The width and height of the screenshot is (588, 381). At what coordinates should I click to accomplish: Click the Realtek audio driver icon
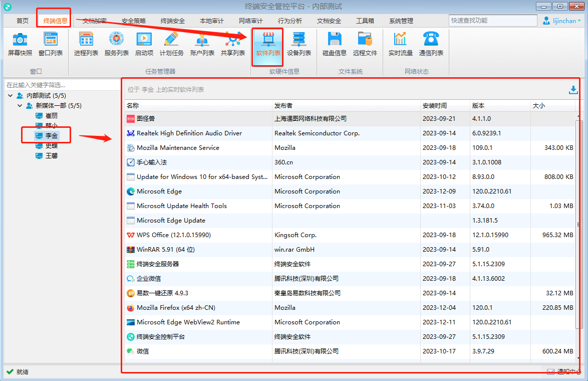(131, 133)
